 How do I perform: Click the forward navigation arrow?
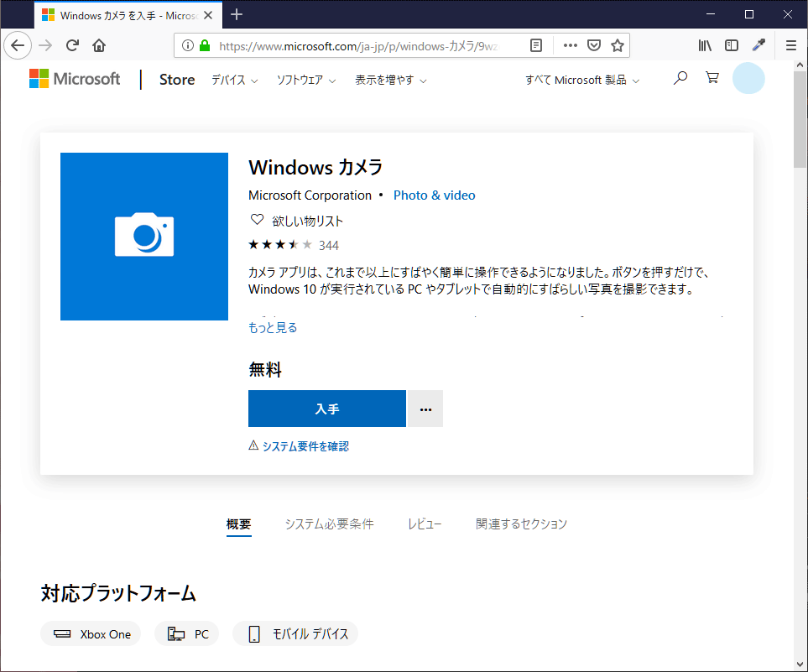click(45, 45)
